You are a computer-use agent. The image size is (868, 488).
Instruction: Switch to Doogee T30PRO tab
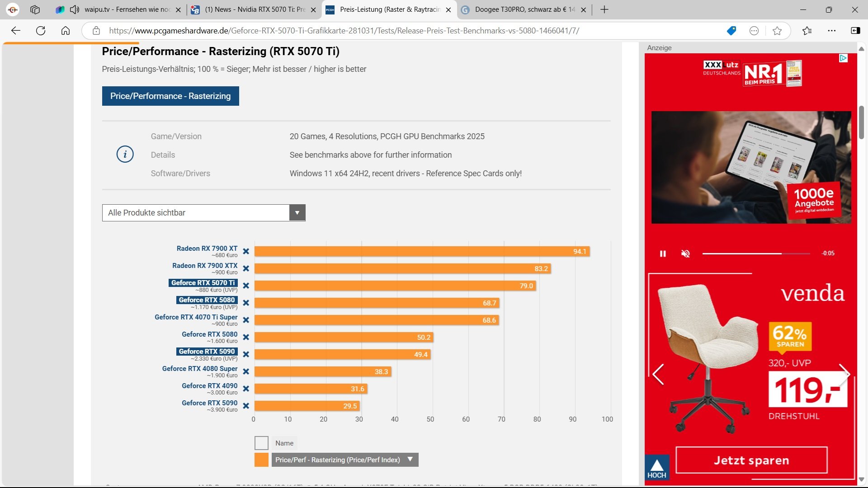(x=524, y=9)
